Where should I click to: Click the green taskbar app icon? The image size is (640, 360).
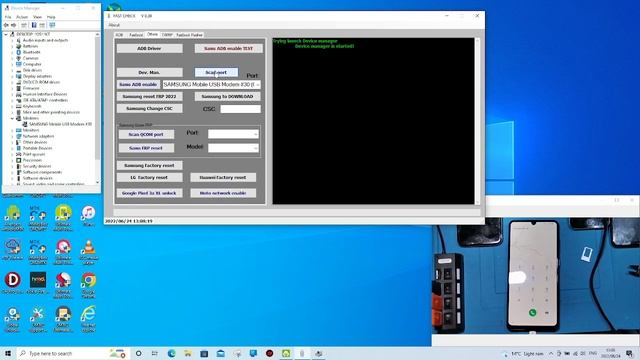(286, 353)
